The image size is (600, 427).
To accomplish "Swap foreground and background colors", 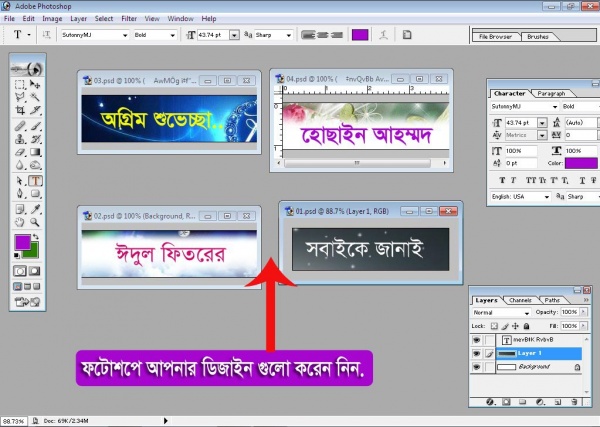I will click(x=36, y=237).
